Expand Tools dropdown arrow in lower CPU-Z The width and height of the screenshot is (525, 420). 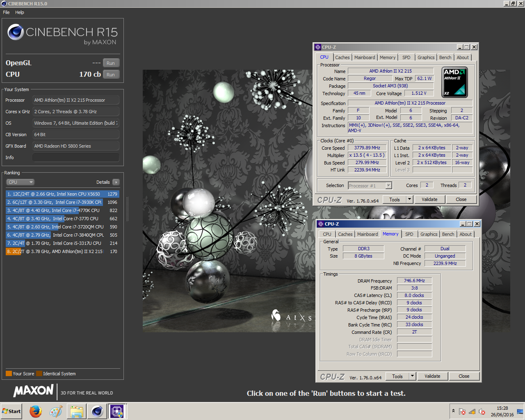412,377
